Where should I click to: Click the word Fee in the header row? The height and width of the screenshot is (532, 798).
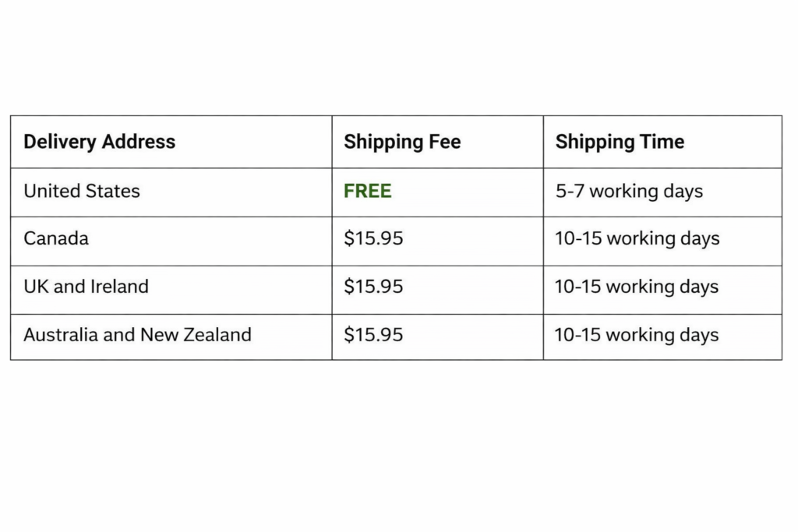pyautogui.click(x=445, y=142)
